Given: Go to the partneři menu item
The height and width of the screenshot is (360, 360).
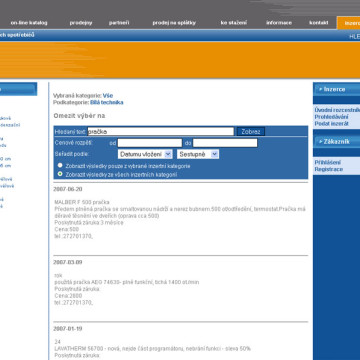Looking at the screenshot, I should [x=119, y=23].
